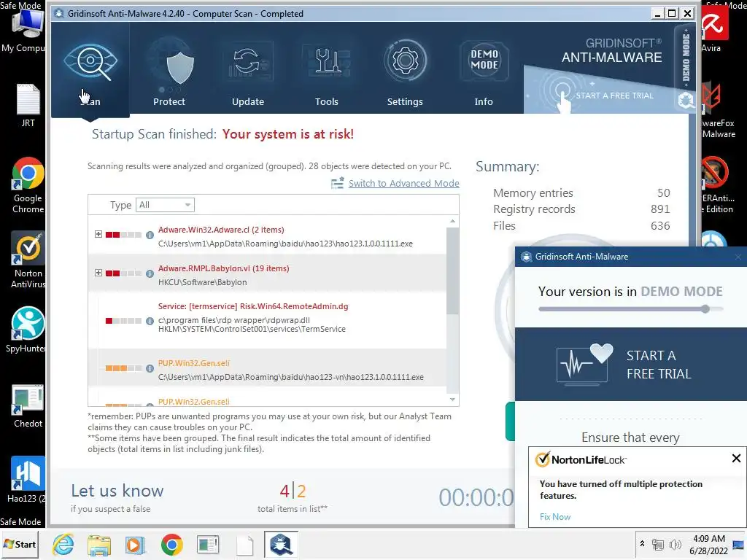Open Norton AntiVirus desktop shortcut
This screenshot has width=747, height=560.
coord(28,260)
